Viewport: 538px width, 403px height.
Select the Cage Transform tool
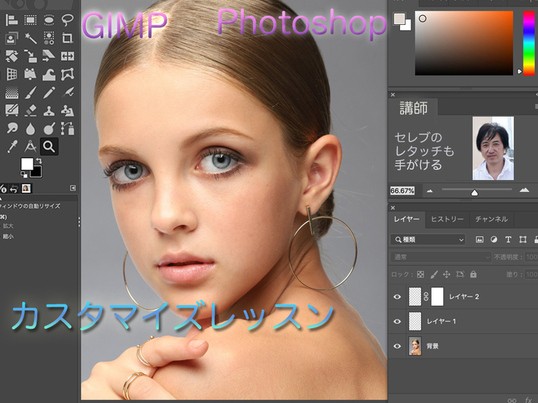68,74
